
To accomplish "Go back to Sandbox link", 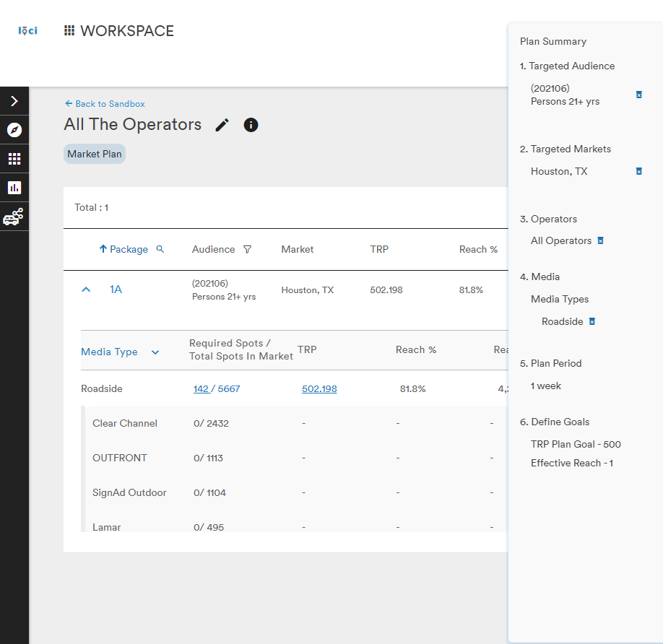I will coord(105,103).
